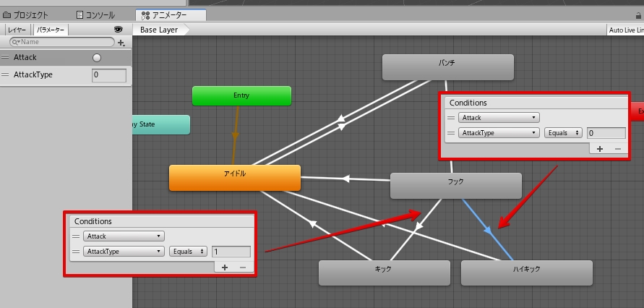The height and width of the screenshot is (308, 644).
Task: Select the Entry state node
Action: pyautogui.click(x=241, y=95)
